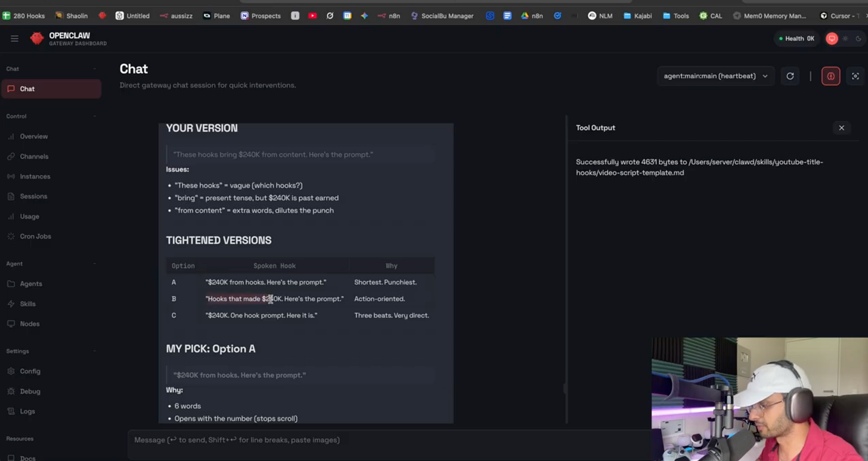Focus the Message input field
The height and width of the screenshot is (461, 868).
pos(390,445)
